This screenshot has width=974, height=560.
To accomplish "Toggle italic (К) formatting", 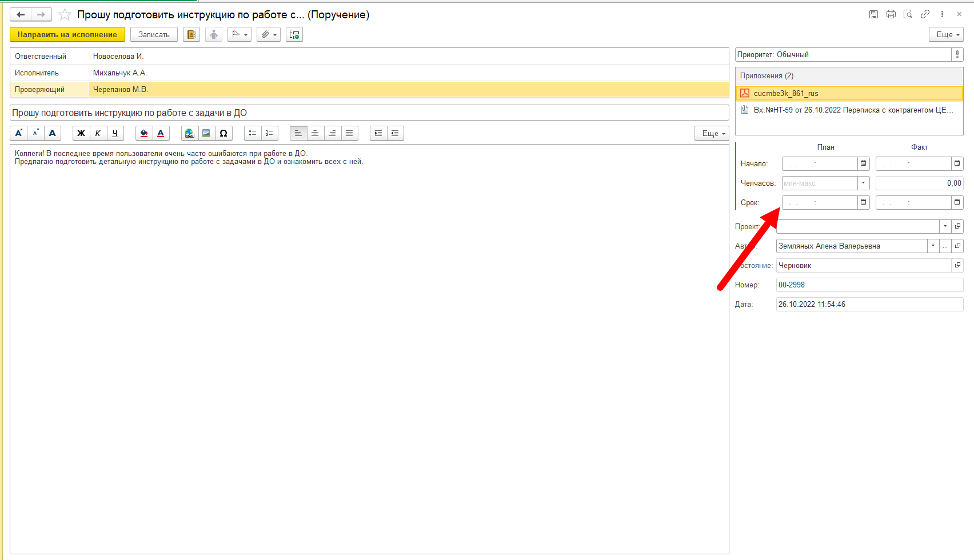I will tap(98, 133).
